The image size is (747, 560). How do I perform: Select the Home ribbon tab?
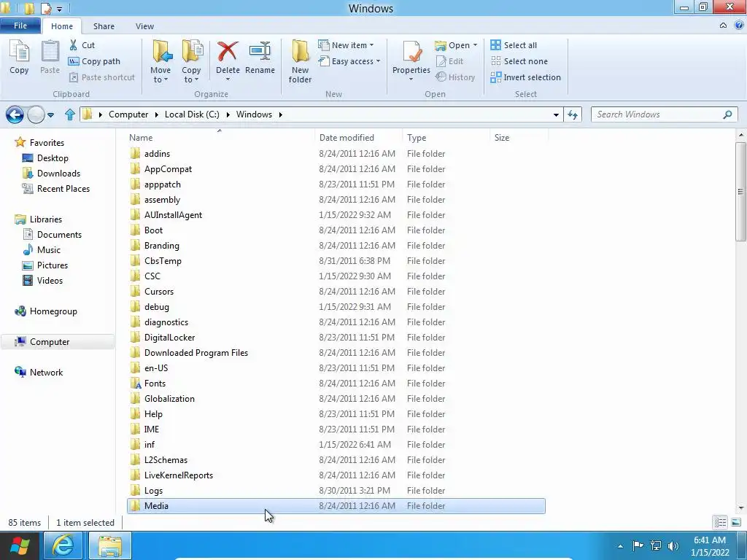pyautogui.click(x=62, y=26)
